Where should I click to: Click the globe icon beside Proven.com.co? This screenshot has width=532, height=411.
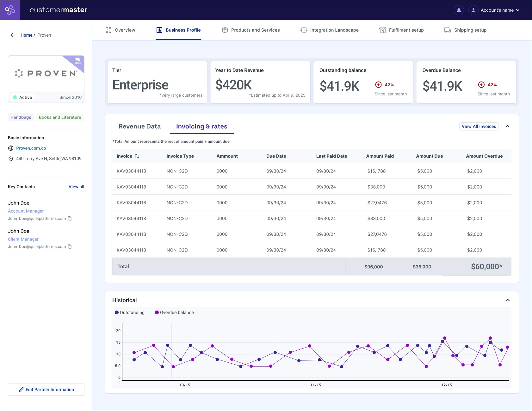coord(11,148)
